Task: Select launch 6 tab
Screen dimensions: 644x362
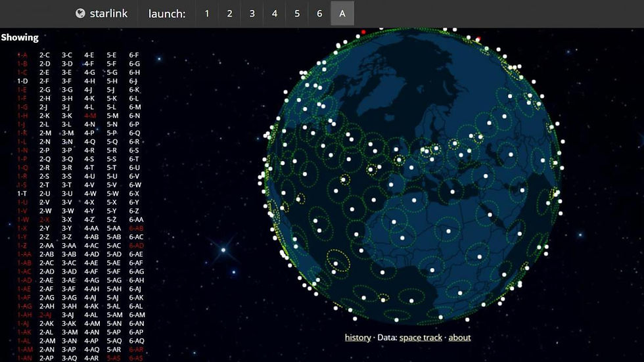Action: click(x=319, y=14)
